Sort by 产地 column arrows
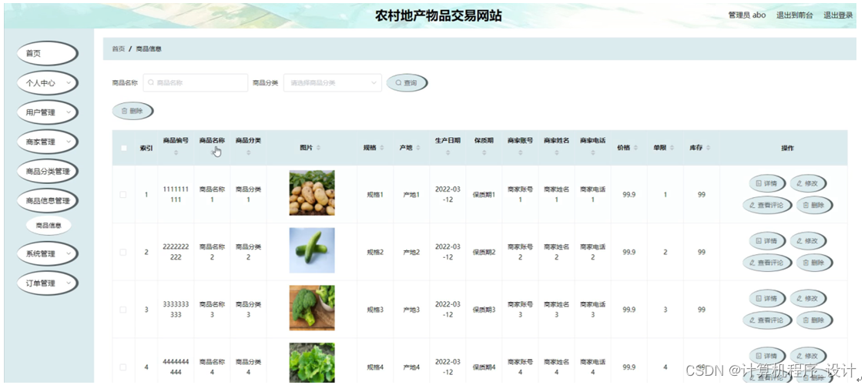 pos(418,148)
